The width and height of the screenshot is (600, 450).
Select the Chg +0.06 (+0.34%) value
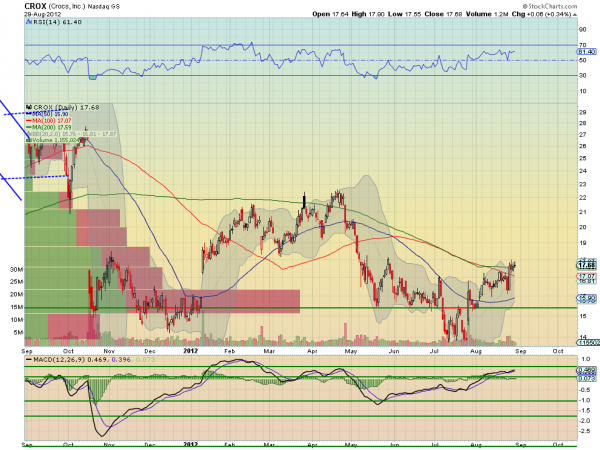[541, 14]
